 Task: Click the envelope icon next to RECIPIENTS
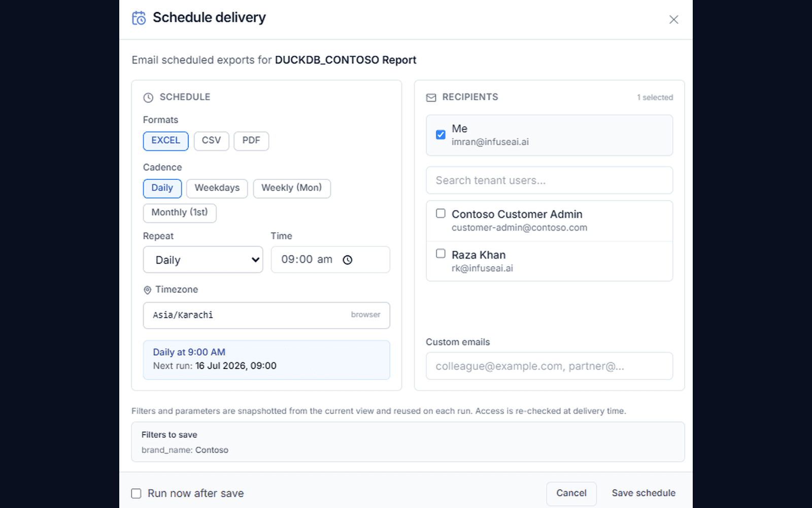[x=431, y=98]
